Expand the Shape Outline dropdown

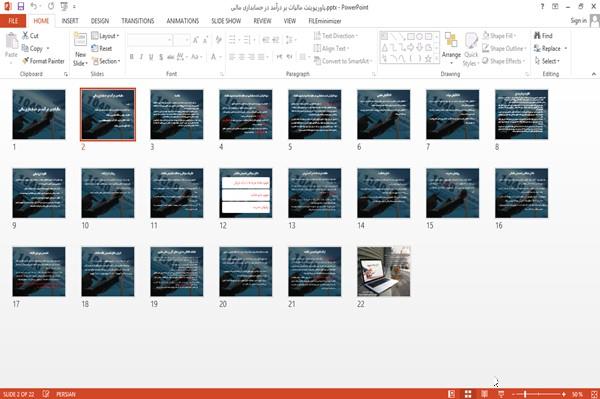[504, 48]
